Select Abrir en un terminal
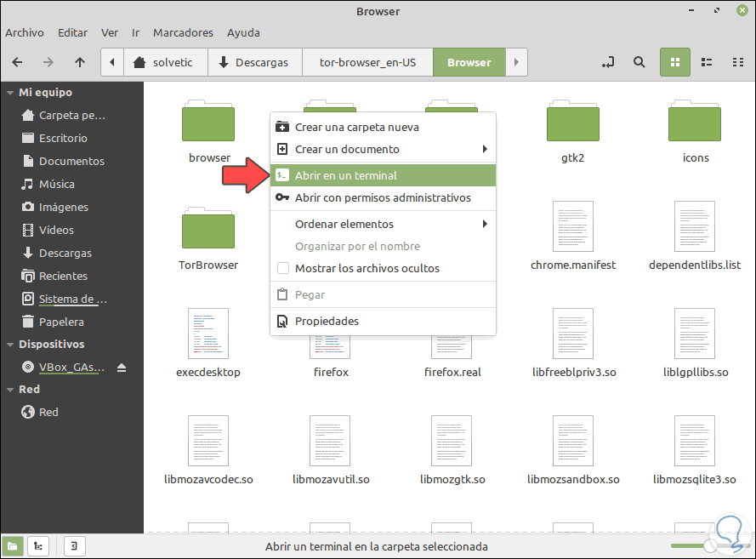 [x=383, y=175]
